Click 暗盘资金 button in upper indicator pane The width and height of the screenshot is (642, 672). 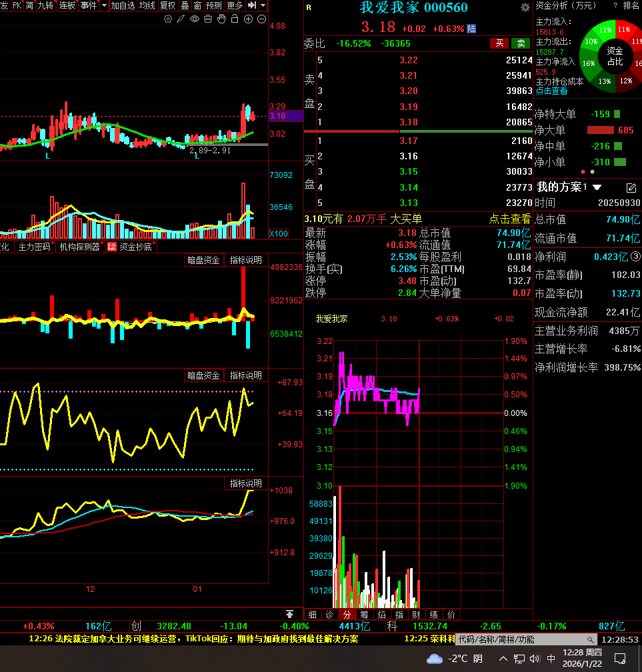(x=203, y=260)
